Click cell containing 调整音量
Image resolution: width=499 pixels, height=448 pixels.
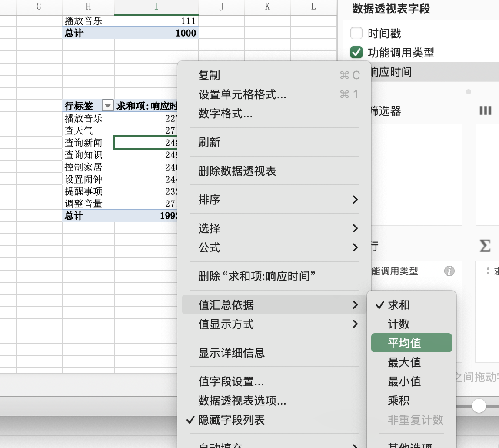pos(88,203)
